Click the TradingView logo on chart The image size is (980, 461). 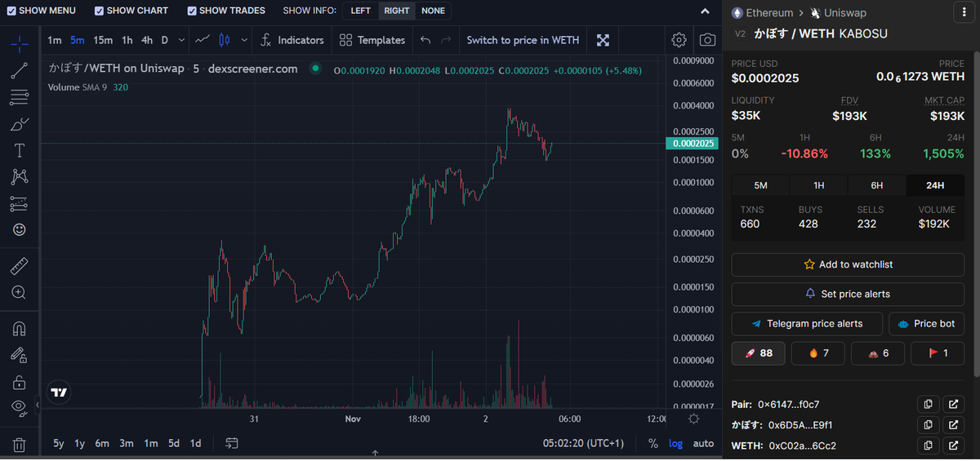point(59,392)
